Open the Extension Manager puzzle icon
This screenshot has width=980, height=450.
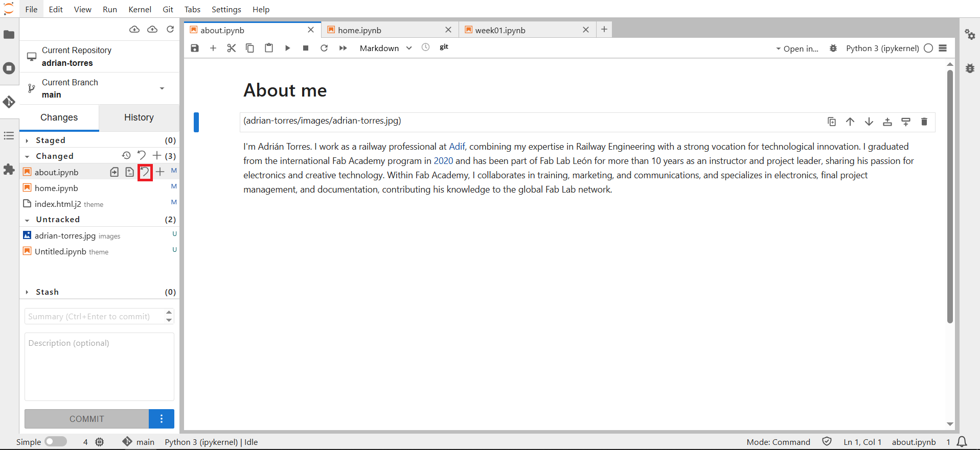(9, 169)
